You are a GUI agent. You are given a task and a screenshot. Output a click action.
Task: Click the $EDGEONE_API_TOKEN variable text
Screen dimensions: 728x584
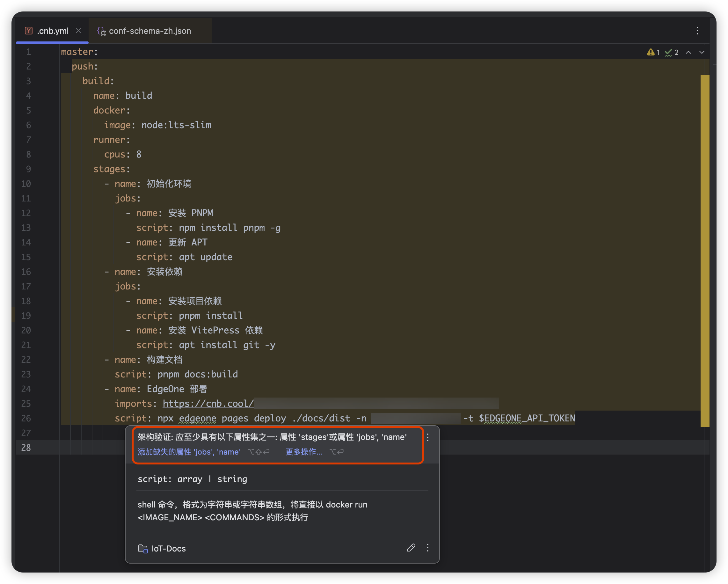coord(527,418)
